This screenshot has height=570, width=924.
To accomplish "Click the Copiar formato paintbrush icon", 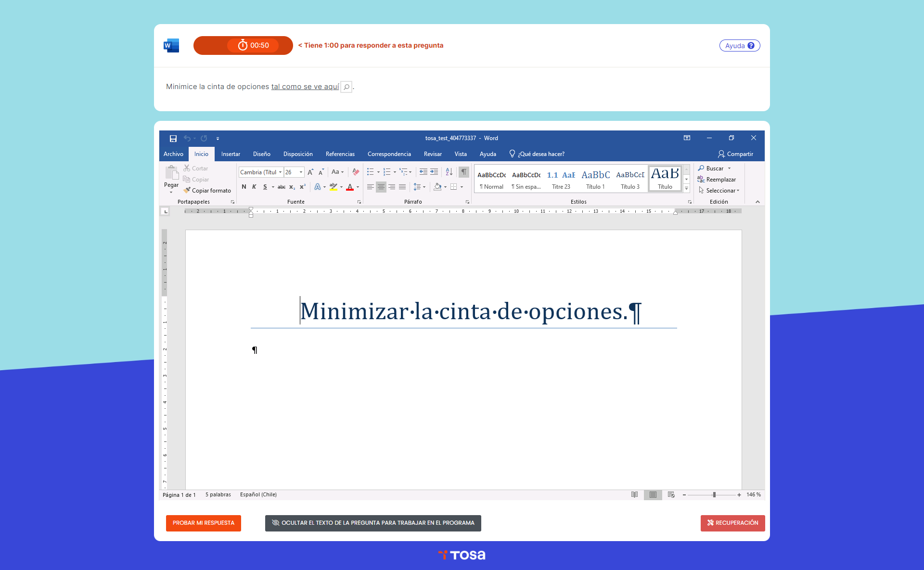I will point(187,190).
